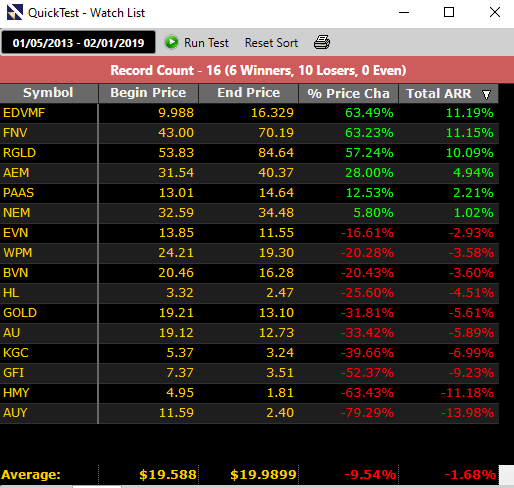Click the 57.24% price change cell
Image resolution: width=514 pixels, height=488 pixels.
coord(369,153)
